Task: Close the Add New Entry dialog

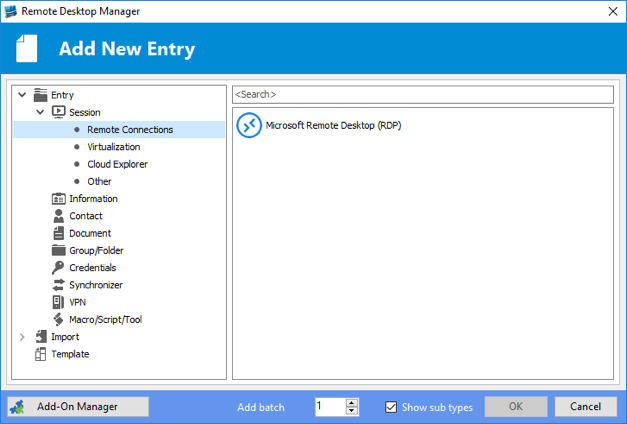Action: pos(613,11)
